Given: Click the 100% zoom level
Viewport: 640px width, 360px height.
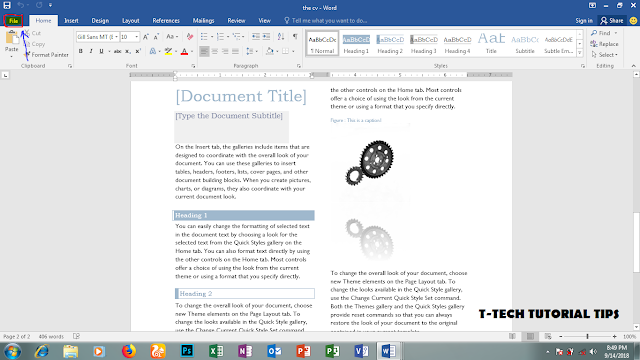Looking at the screenshot, I should [x=629, y=336].
